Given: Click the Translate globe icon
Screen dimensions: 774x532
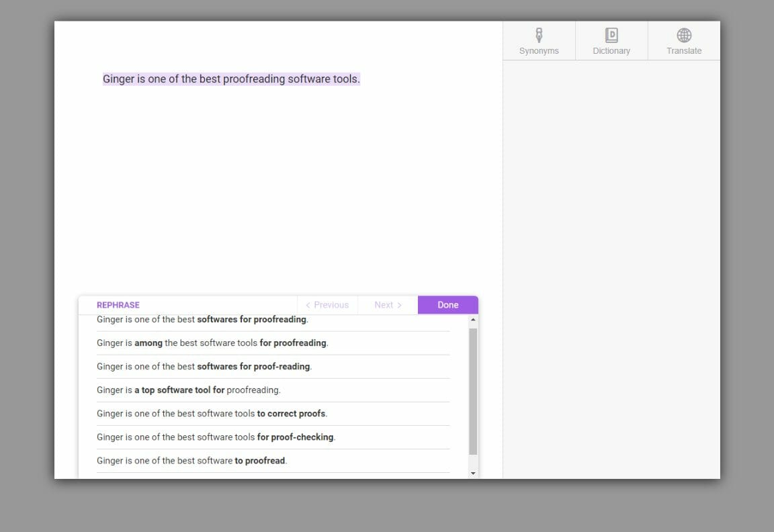Looking at the screenshot, I should pos(683,33).
